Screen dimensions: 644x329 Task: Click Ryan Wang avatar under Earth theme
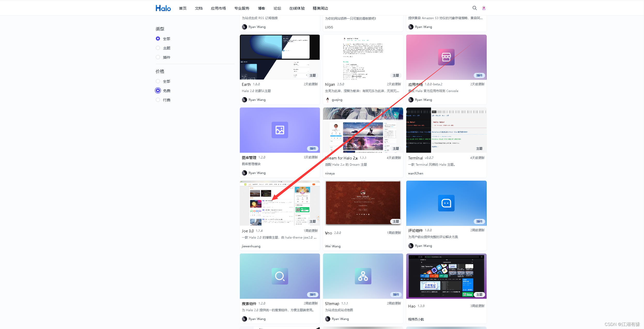pyautogui.click(x=244, y=100)
